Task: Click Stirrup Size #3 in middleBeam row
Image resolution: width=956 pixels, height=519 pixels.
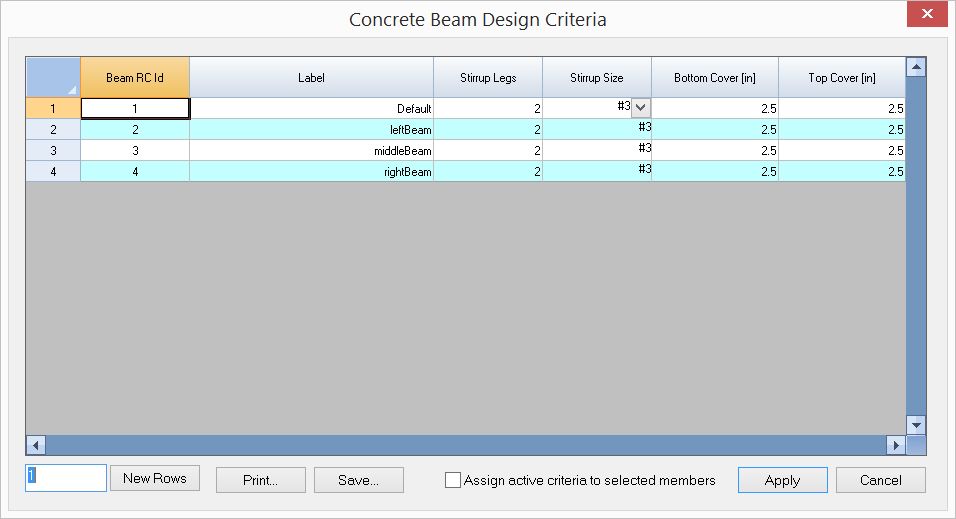Action: coord(597,151)
